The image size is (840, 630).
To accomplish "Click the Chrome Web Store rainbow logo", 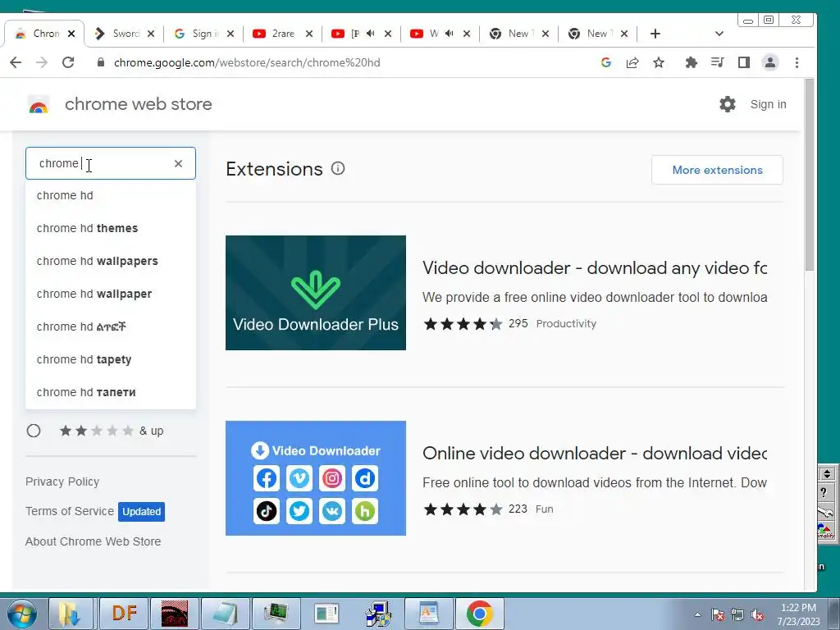I will (38, 104).
